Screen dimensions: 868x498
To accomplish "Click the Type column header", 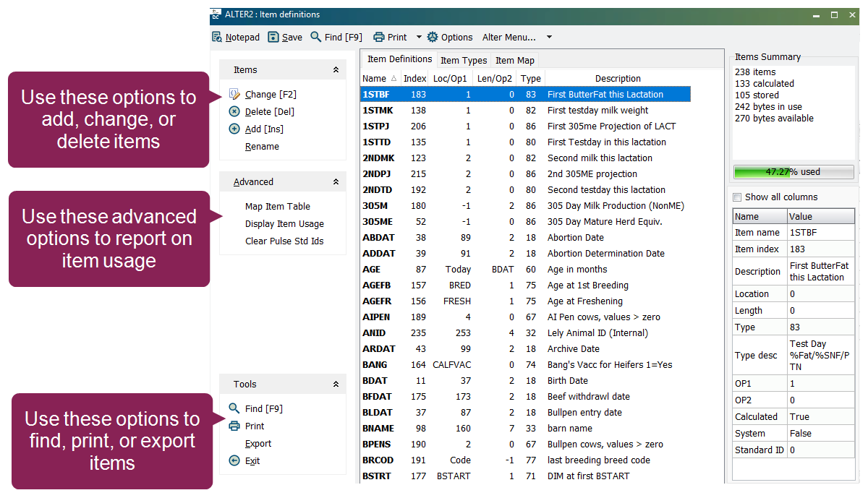I will click(530, 79).
